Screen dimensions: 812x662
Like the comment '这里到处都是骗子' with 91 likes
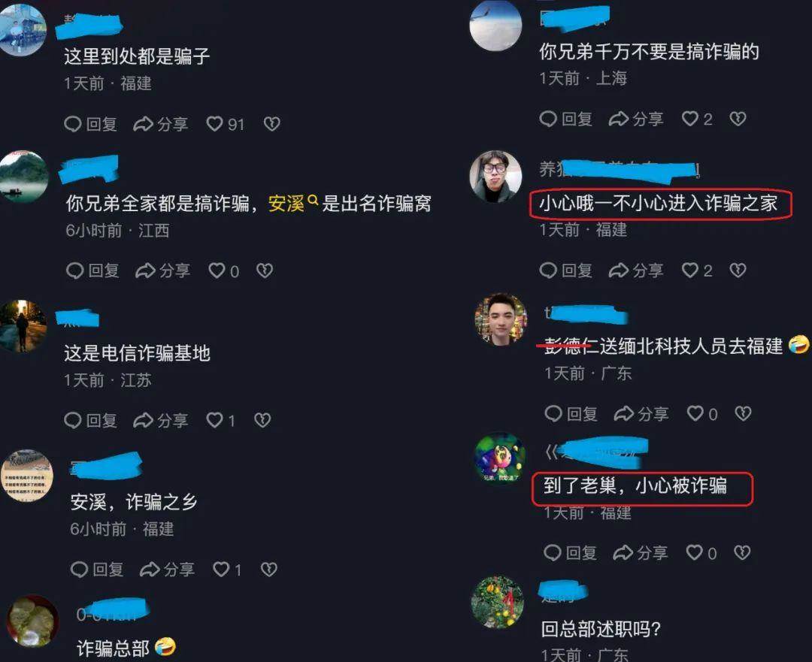point(225,124)
